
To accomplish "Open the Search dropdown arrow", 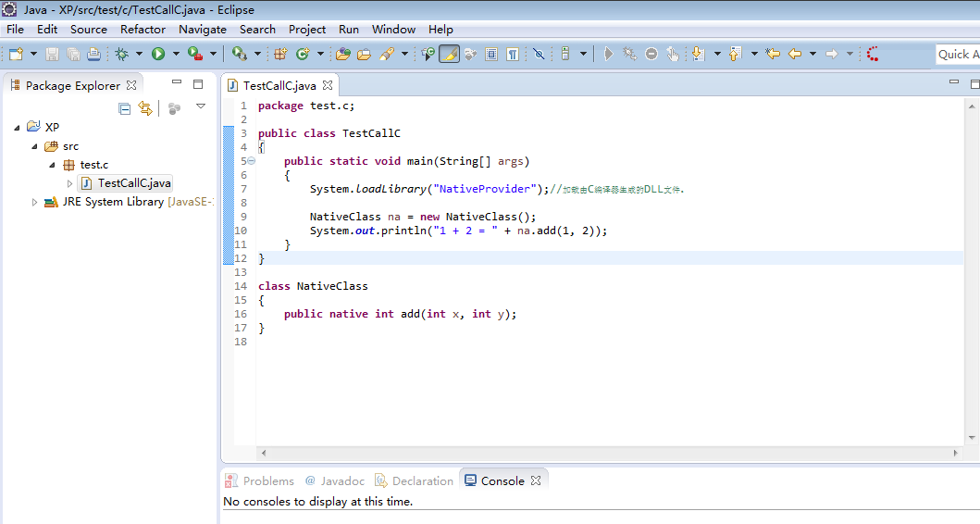I will [404, 55].
